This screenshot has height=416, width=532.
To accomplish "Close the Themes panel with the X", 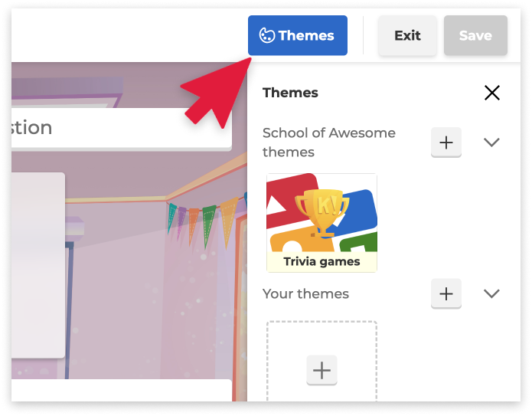I will click(491, 93).
